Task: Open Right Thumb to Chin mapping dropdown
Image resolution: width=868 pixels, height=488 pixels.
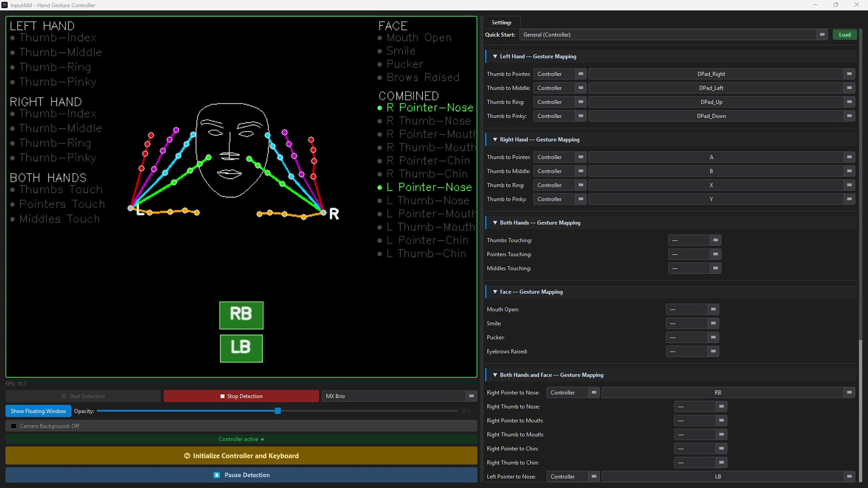Action: [x=700, y=463]
